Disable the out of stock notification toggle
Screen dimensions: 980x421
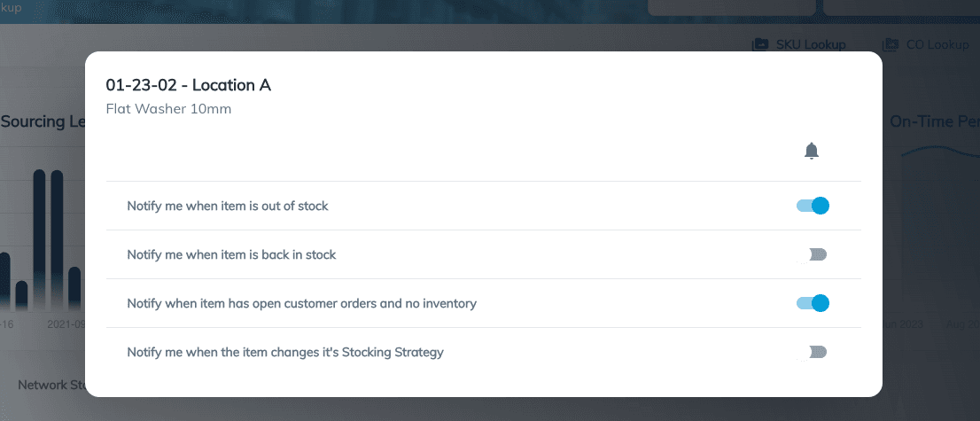(813, 206)
